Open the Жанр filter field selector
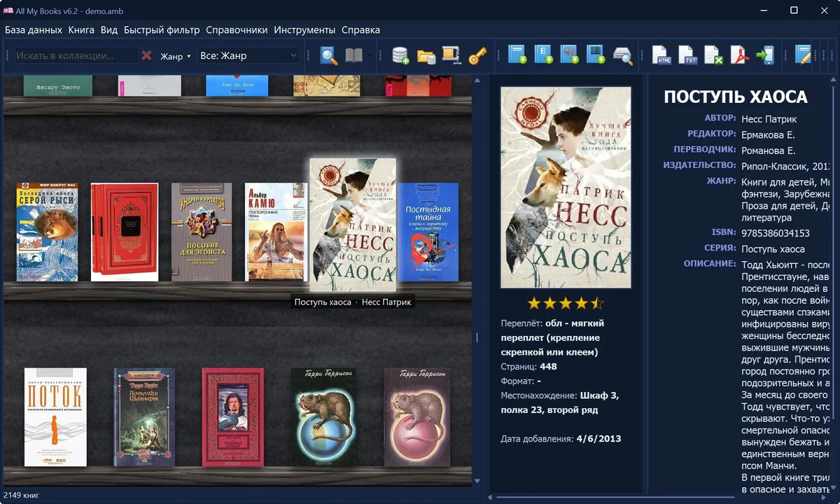 176,56
